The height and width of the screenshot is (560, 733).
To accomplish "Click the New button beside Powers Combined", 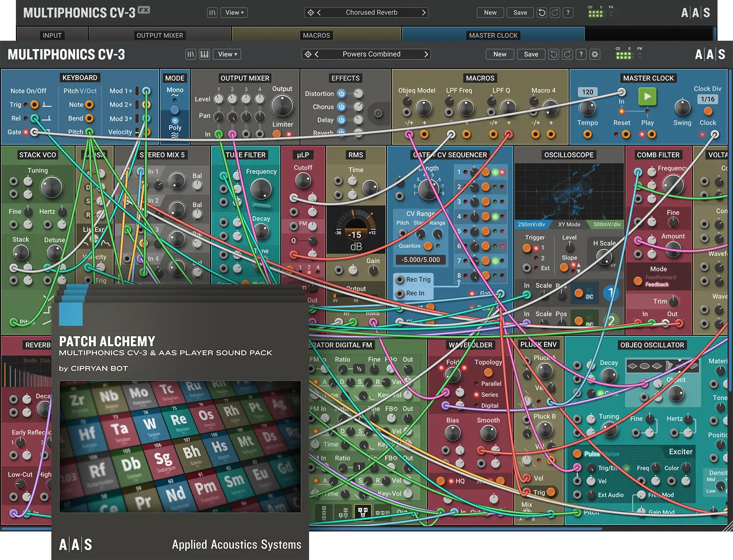I will tap(500, 54).
